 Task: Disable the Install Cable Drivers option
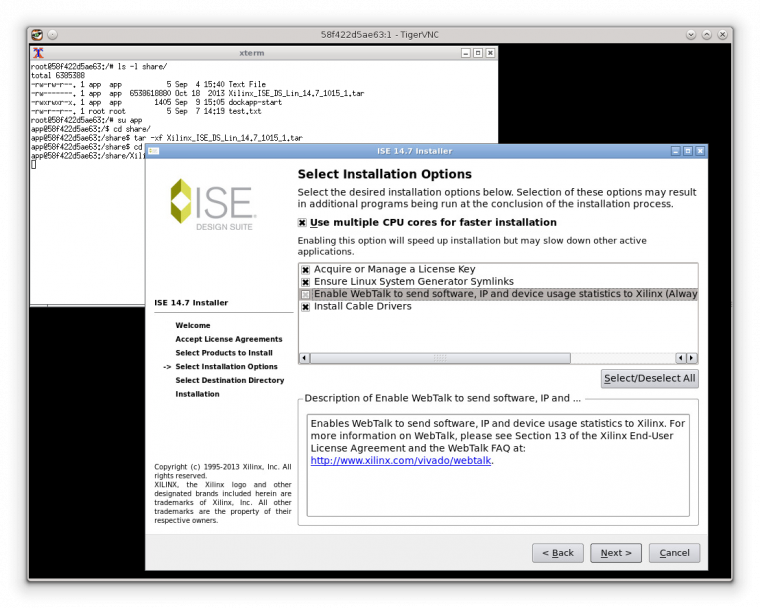click(306, 307)
